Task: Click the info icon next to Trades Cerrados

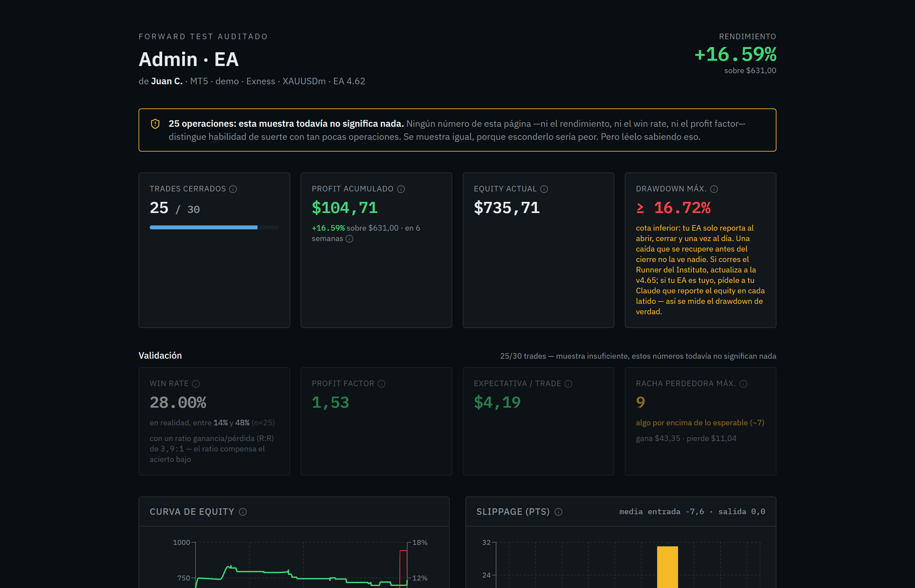Action: (233, 189)
